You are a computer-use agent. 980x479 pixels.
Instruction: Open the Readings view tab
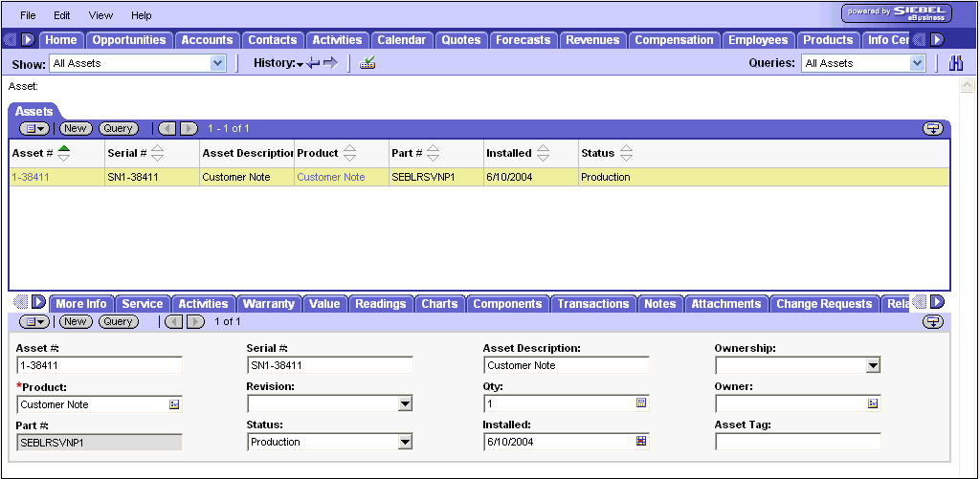coord(381,304)
